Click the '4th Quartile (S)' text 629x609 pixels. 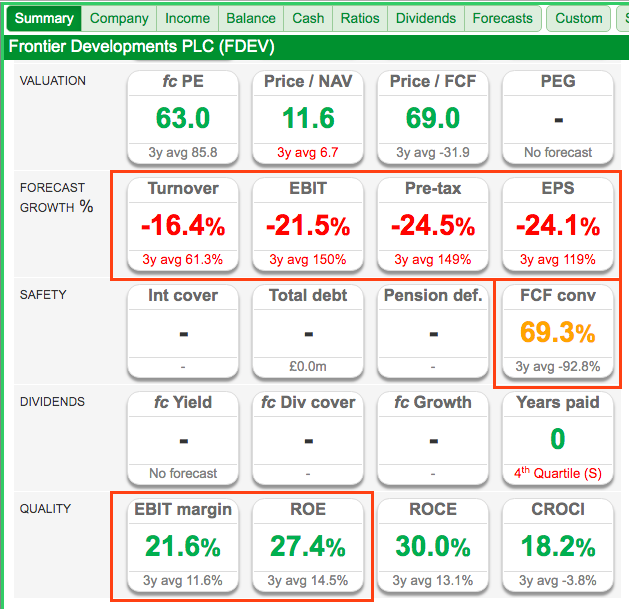click(558, 473)
